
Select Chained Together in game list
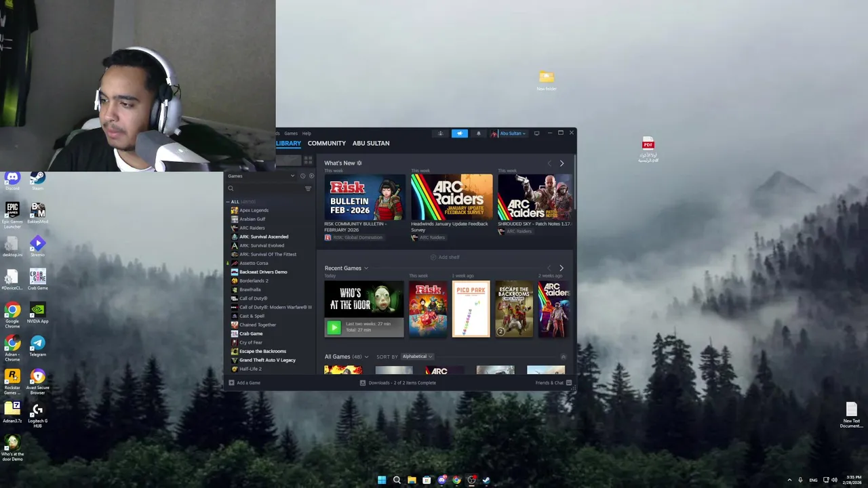coord(258,325)
